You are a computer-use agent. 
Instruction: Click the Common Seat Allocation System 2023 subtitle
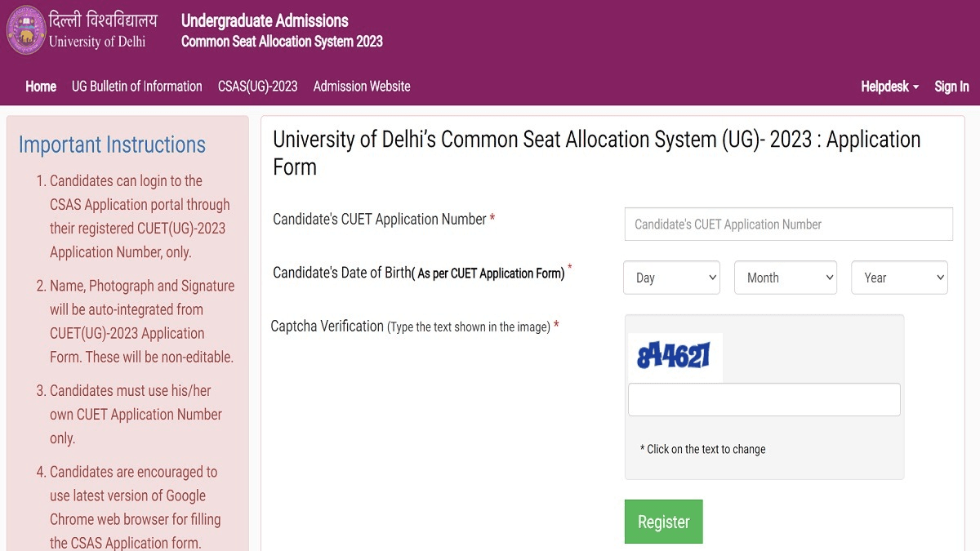tap(282, 42)
